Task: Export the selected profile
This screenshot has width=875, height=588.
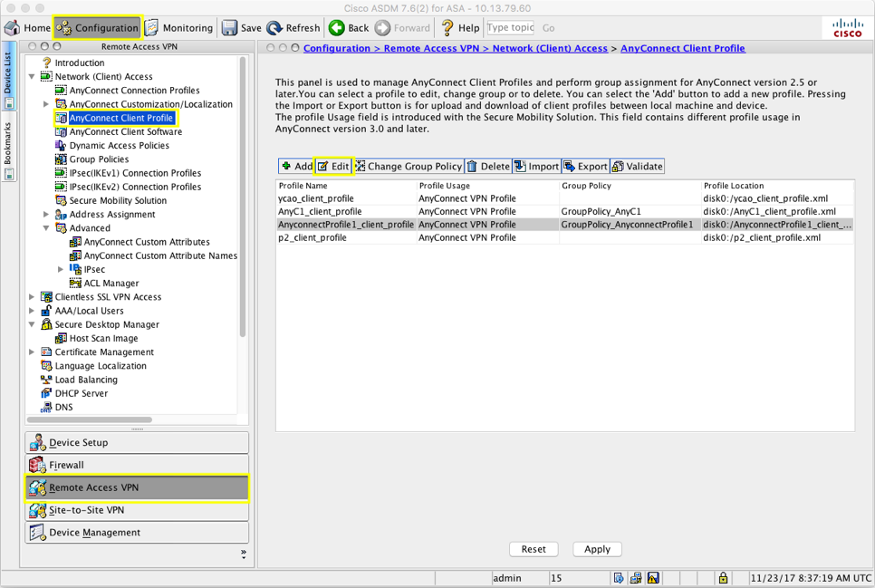Action: (585, 167)
